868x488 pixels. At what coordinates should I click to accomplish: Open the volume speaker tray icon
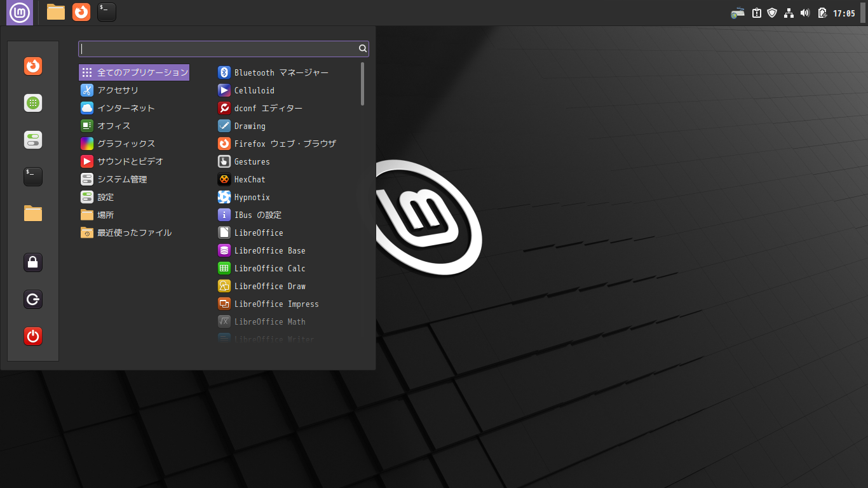[x=805, y=13]
